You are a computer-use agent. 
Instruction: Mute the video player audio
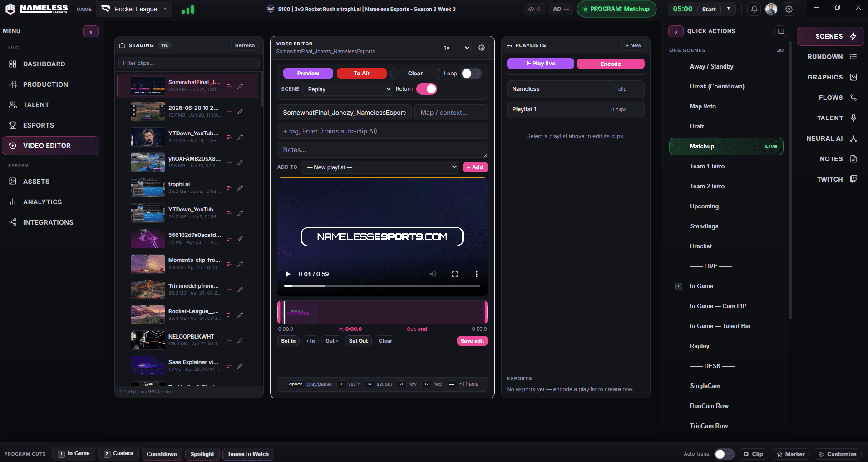point(433,274)
